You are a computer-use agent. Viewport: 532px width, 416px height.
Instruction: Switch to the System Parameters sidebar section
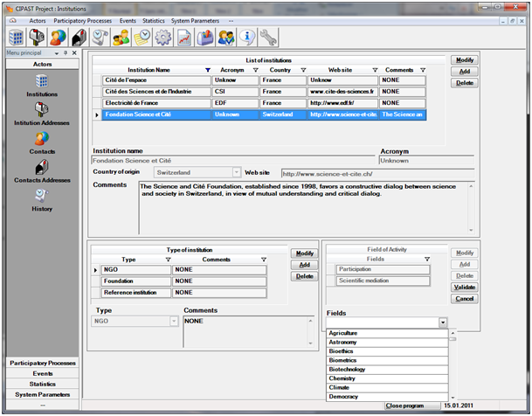[x=43, y=394]
